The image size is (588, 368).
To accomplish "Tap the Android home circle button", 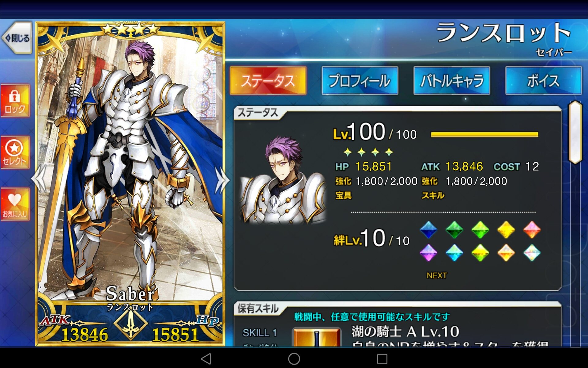I will (294, 358).
